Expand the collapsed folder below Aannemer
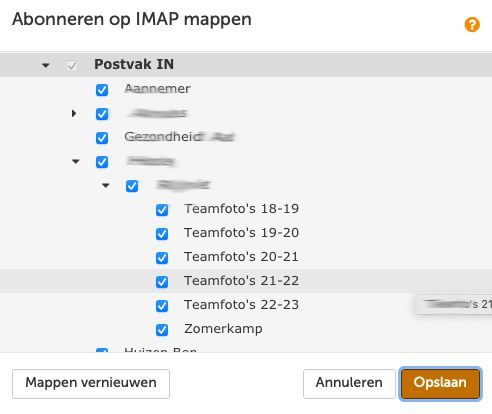 (74, 114)
